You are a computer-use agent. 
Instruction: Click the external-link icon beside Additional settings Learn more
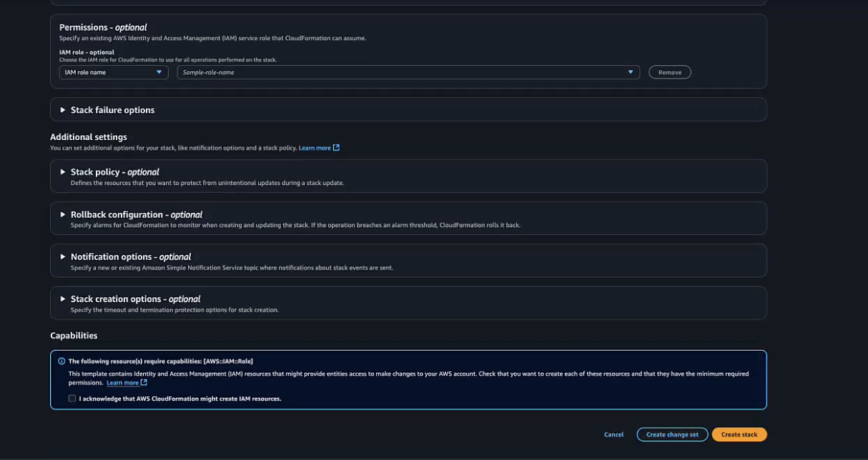pos(337,148)
